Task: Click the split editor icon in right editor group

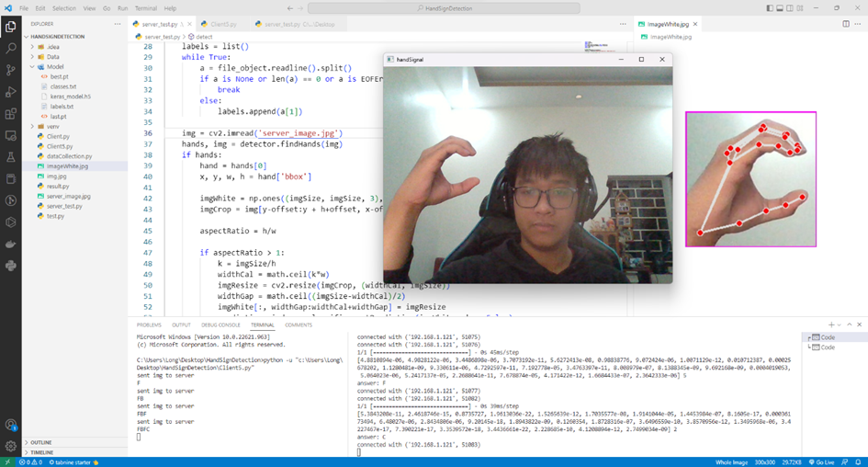Action: coord(846,24)
